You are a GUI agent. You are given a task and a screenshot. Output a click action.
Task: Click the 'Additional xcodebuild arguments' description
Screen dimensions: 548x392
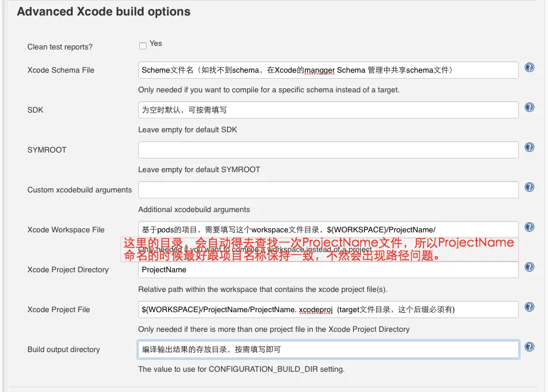point(194,210)
